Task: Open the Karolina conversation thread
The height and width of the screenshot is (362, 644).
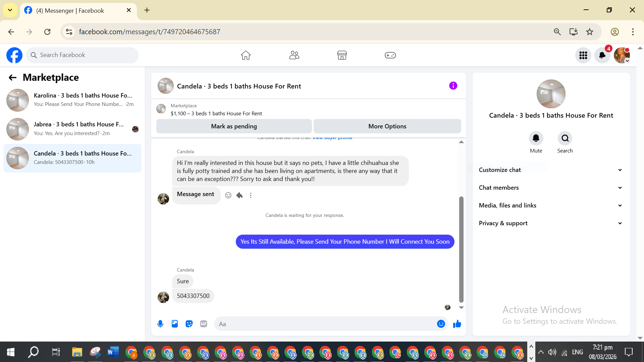Action: (72, 100)
